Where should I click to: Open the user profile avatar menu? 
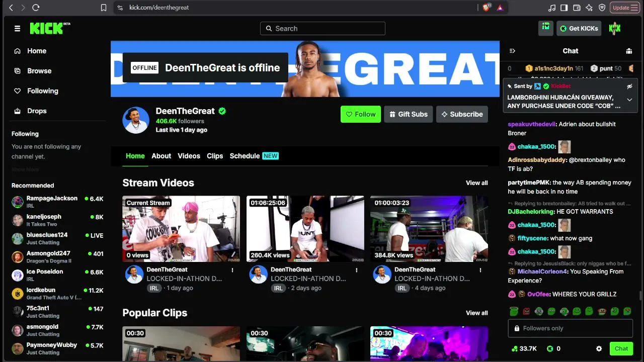pyautogui.click(x=615, y=29)
